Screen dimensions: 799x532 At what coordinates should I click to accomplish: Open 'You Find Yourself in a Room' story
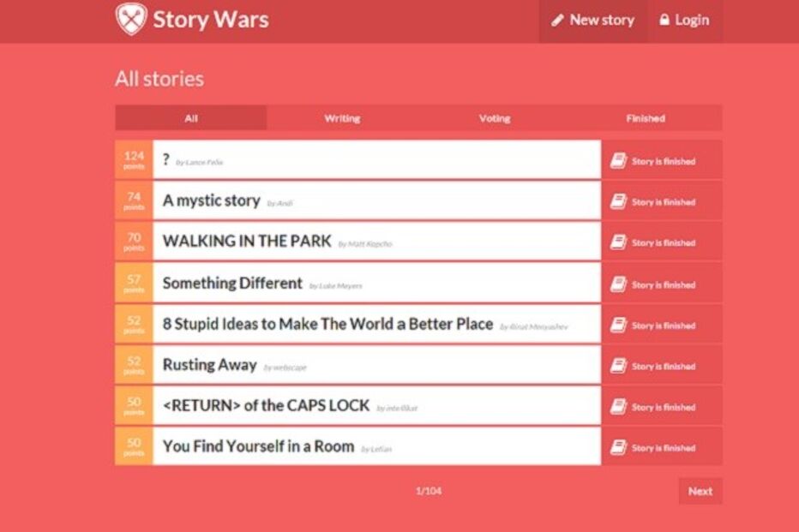point(258,446)
